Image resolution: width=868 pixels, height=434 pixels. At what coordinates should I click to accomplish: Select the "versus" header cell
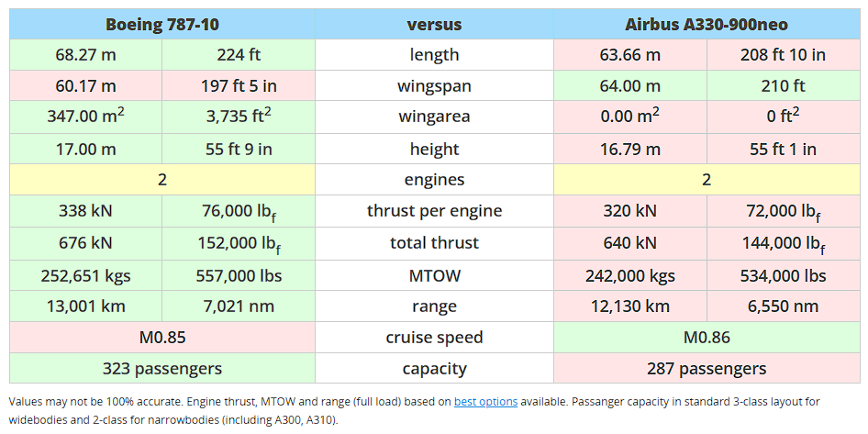434,24
